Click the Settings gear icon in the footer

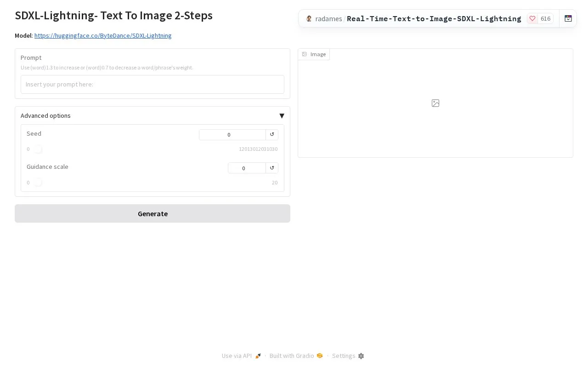coord(361,356)
